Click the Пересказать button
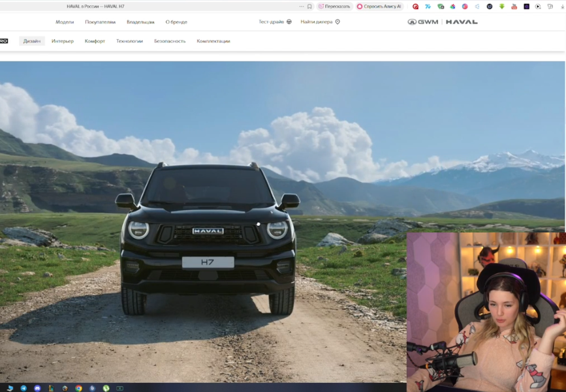This screenshot has width=566, height=392. (334, 7)
